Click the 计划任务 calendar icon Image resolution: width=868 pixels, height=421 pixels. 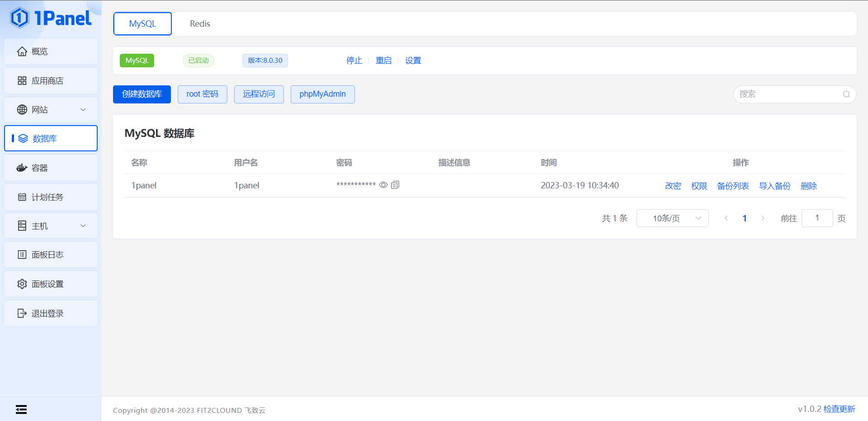pos(22,197)
